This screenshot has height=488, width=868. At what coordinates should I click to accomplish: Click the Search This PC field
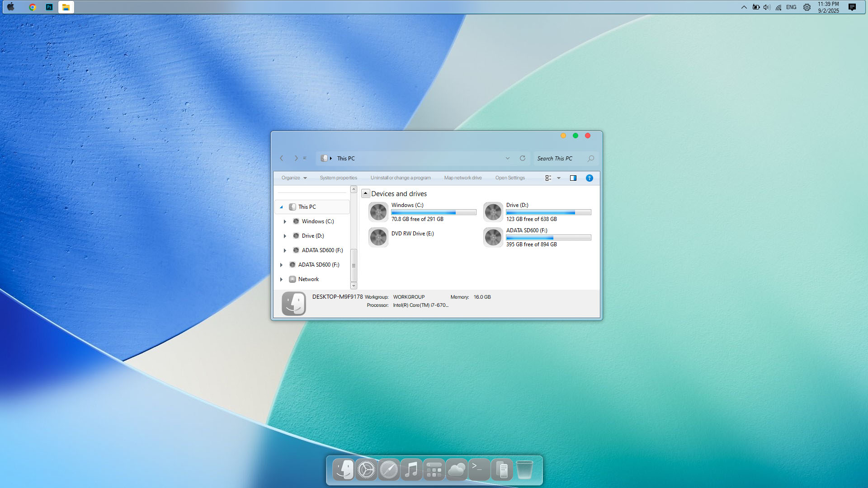[x=561, y=159]
